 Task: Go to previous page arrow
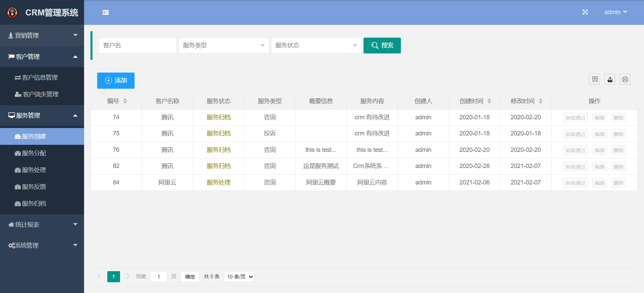tap(99, 277)
